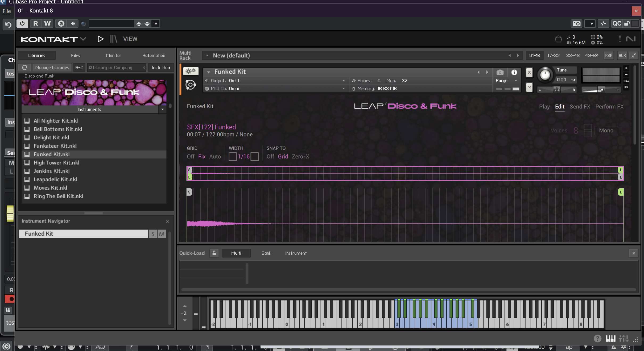Adjust the Tune knob
This screenshot has height=351, width=644.
(545, 75)
